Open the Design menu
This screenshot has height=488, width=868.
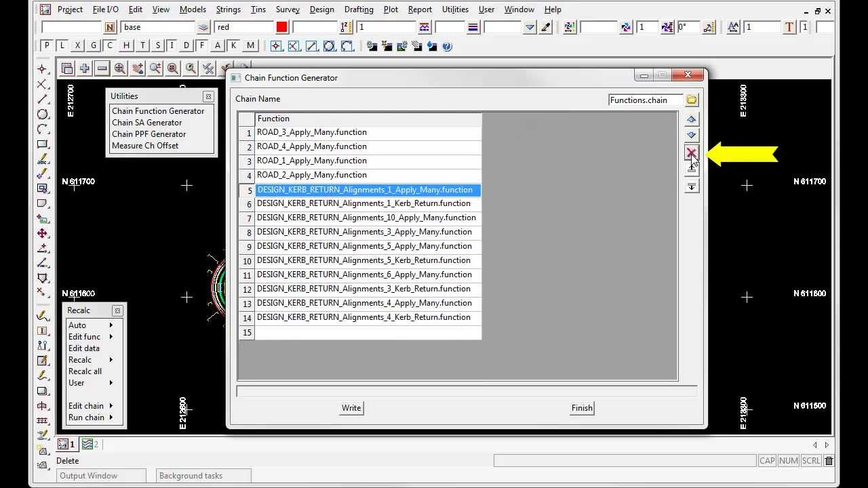321,9
